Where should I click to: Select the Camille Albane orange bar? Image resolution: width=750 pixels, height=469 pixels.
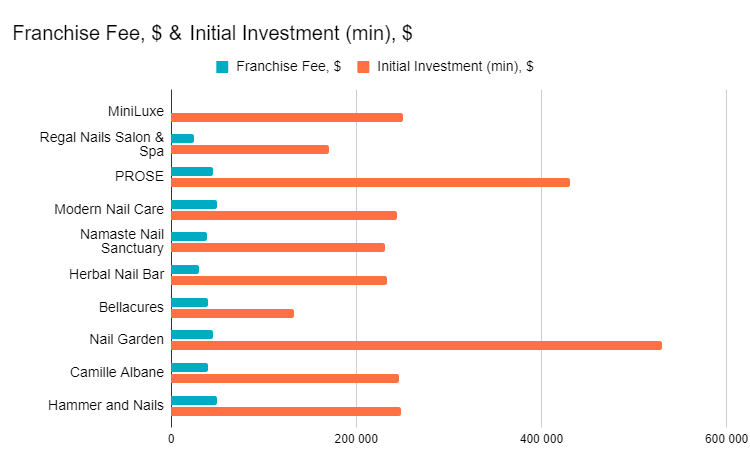pos(285,379)
